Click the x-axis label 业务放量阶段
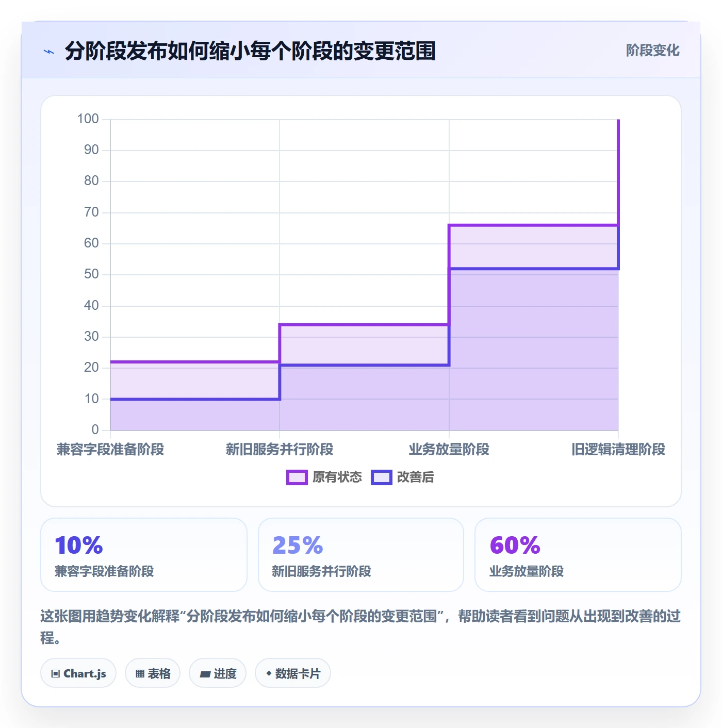The image size is (722, 728). coord(449,450)
